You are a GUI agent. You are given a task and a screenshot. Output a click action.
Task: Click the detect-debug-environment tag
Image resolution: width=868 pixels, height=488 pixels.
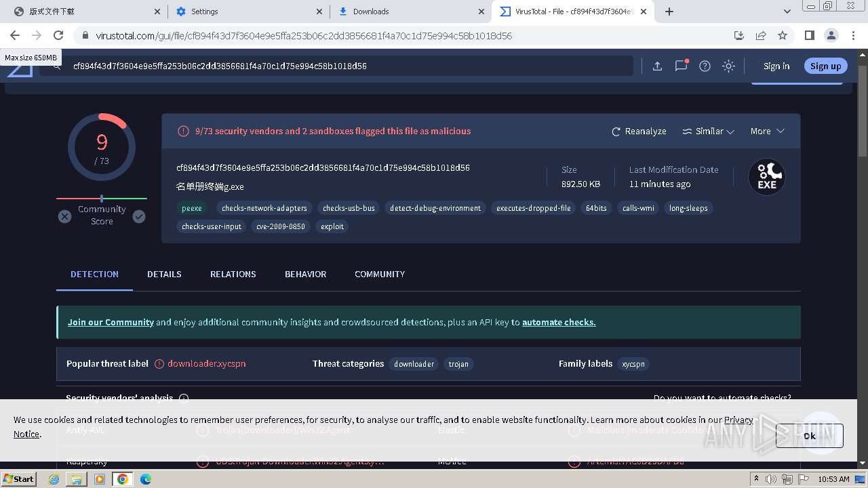click(x=435, y=208)
